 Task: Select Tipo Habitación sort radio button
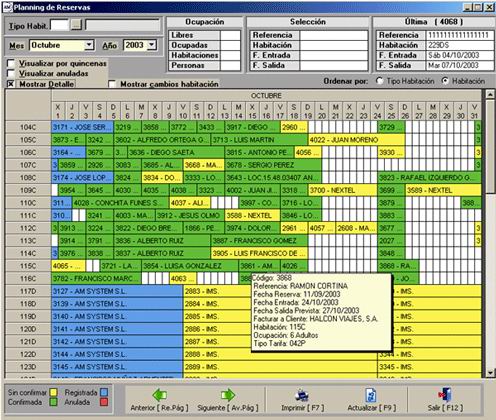click(x=379, y=81)
